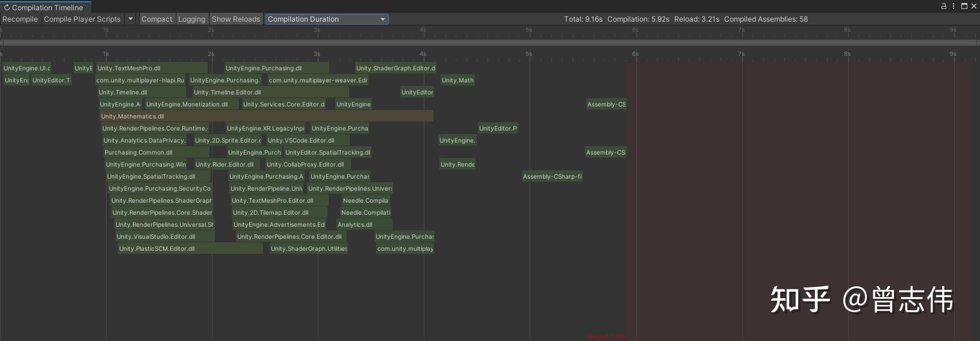Click the timeline zoom range bar
Screen dimensions: 980x341
[x=490, y=43]
